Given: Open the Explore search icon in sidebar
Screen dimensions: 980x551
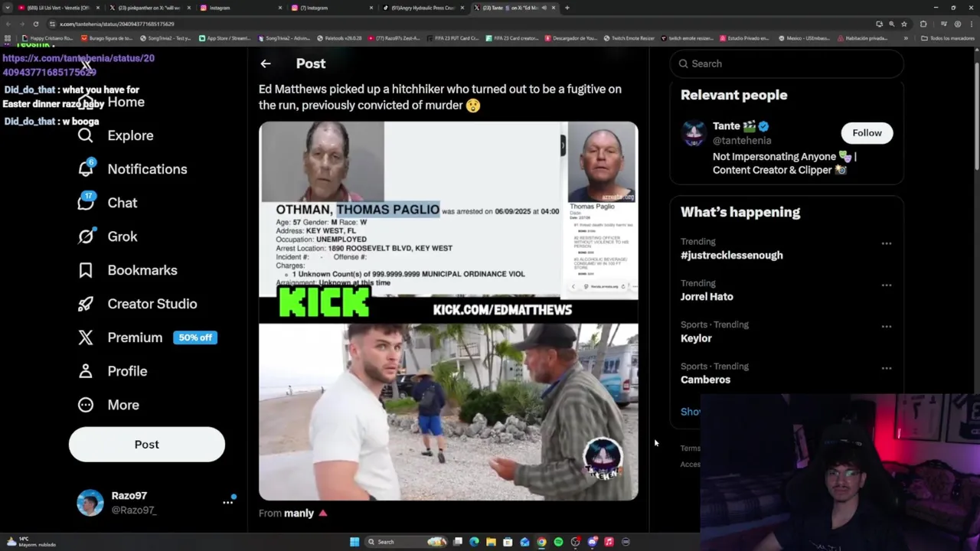Looking at the screenshot, I should click(85, 135).
